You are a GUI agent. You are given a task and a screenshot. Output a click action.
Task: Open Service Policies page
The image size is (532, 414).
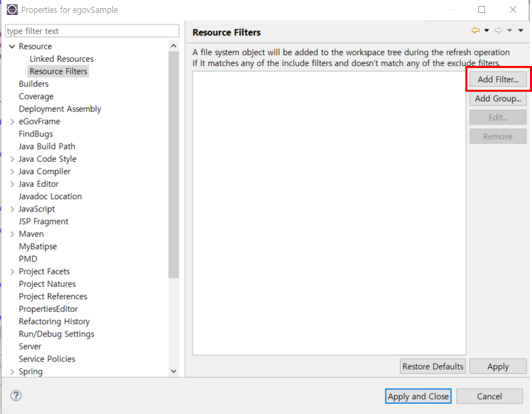(x=47, y=359)
